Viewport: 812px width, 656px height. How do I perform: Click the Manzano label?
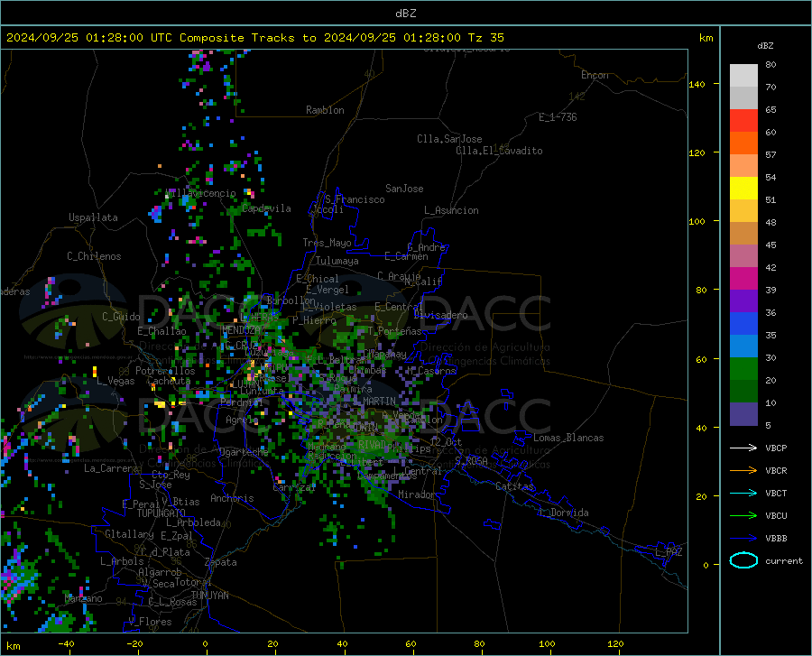pyautogui.click(x=83, y=598)
